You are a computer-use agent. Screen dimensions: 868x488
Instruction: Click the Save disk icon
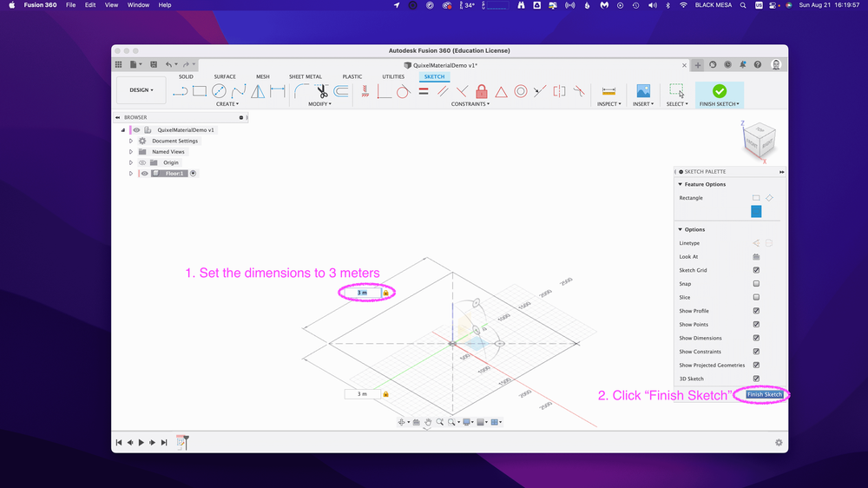click(154, 64)
